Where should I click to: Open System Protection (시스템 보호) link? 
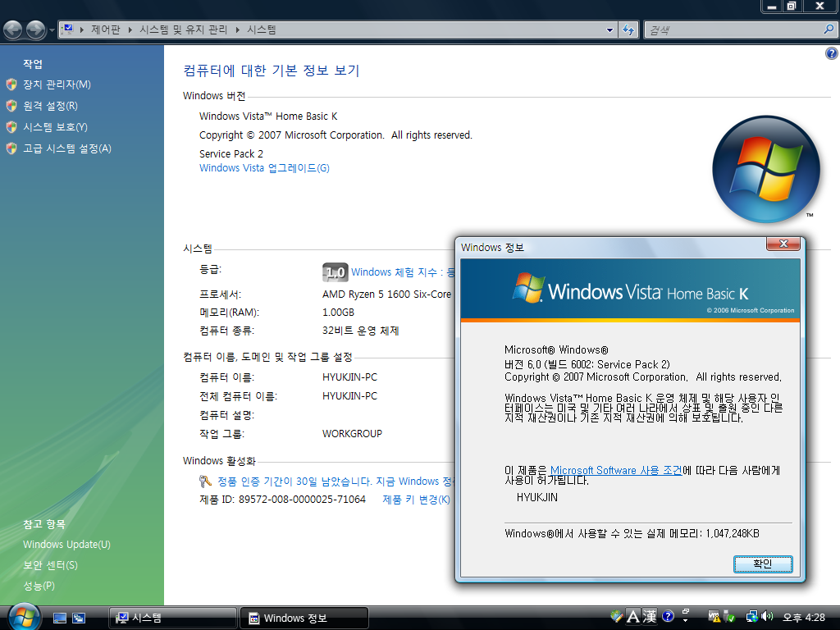(x=55, y=127)
